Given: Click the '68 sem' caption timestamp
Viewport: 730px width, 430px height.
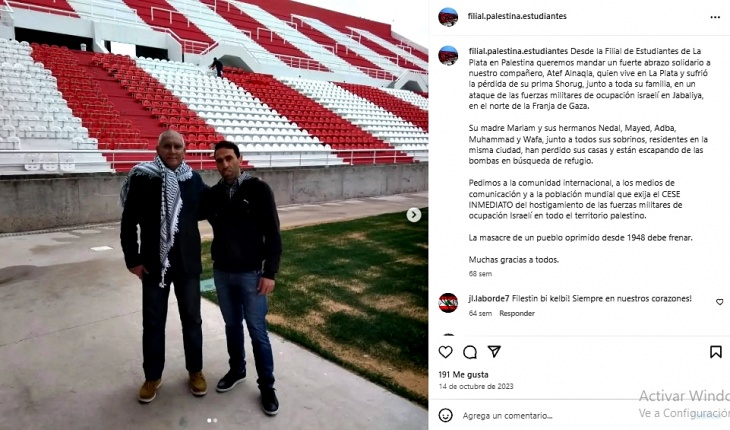Looking at the screenshot, I should [x=480, y=274].
